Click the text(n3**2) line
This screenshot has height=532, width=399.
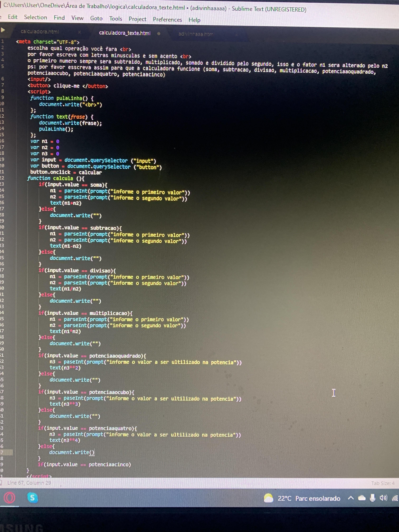pos(65,368)
